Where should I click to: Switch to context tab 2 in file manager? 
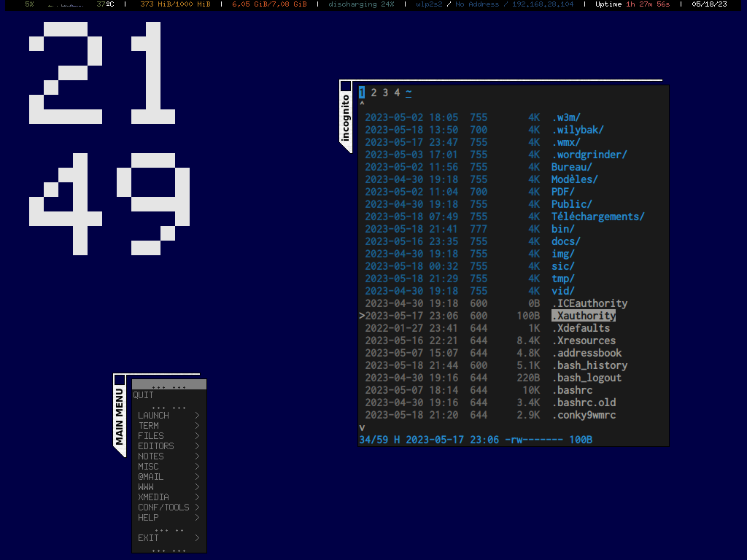[373, 93]
